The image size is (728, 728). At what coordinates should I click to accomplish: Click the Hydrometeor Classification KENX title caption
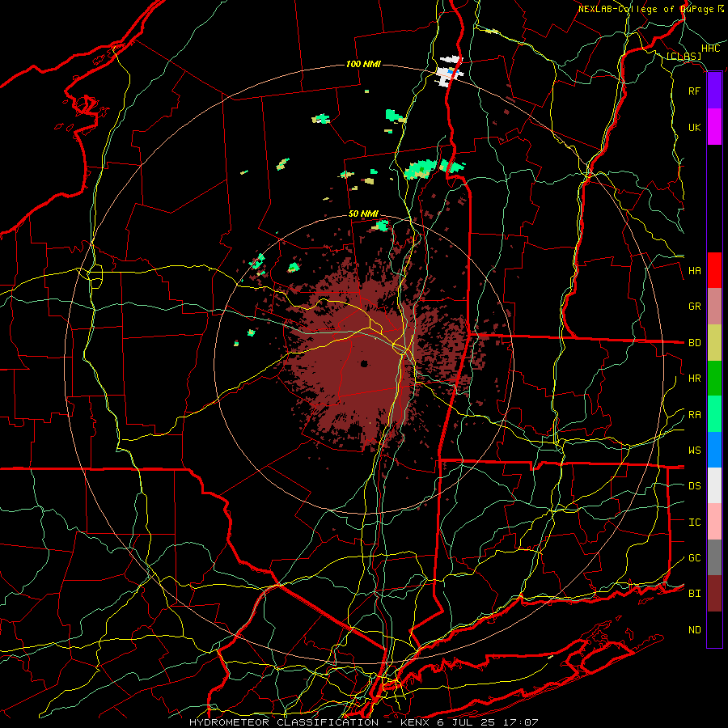tap(364, 722)
